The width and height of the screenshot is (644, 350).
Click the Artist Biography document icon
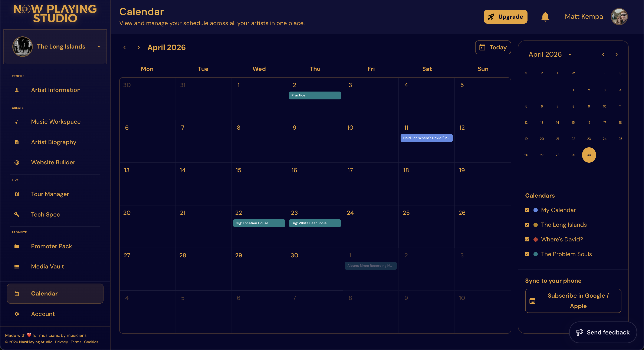(17, 142)
